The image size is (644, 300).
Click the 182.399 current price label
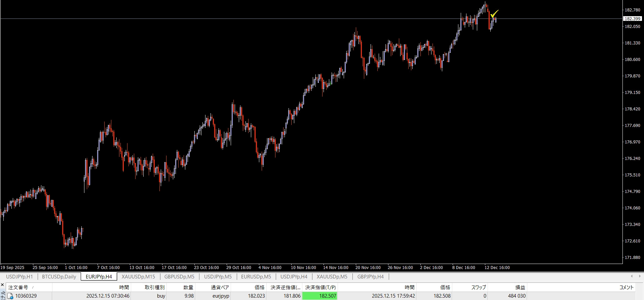pos(632,19)
